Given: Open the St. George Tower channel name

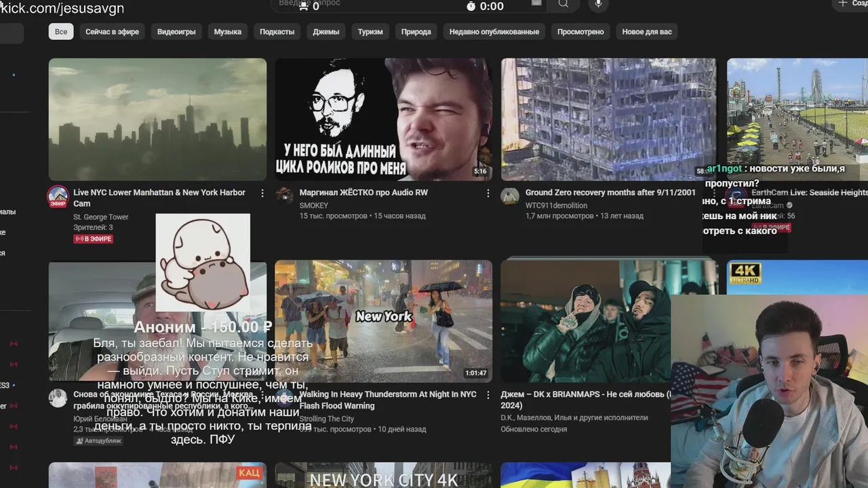Looking at the screenshot, I should [x=101, y=217].
